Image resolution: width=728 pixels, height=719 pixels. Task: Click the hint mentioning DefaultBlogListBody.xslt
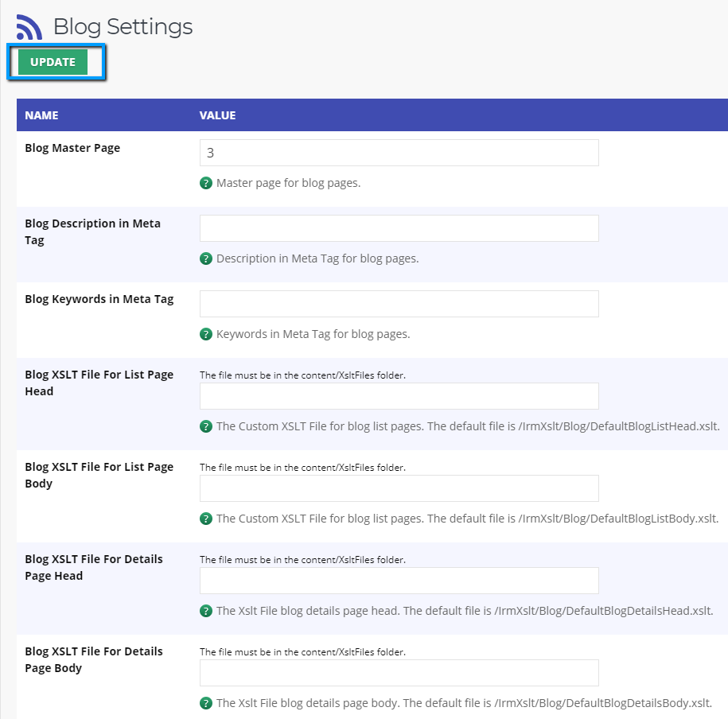tap(468, 519)
